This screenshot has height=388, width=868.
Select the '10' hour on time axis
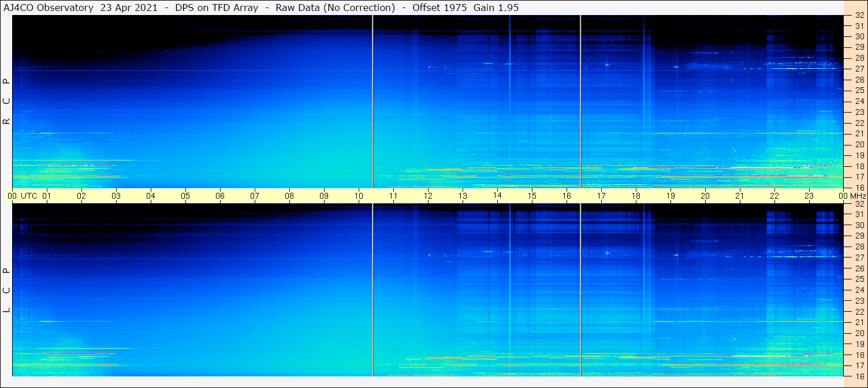click(359, 196)
